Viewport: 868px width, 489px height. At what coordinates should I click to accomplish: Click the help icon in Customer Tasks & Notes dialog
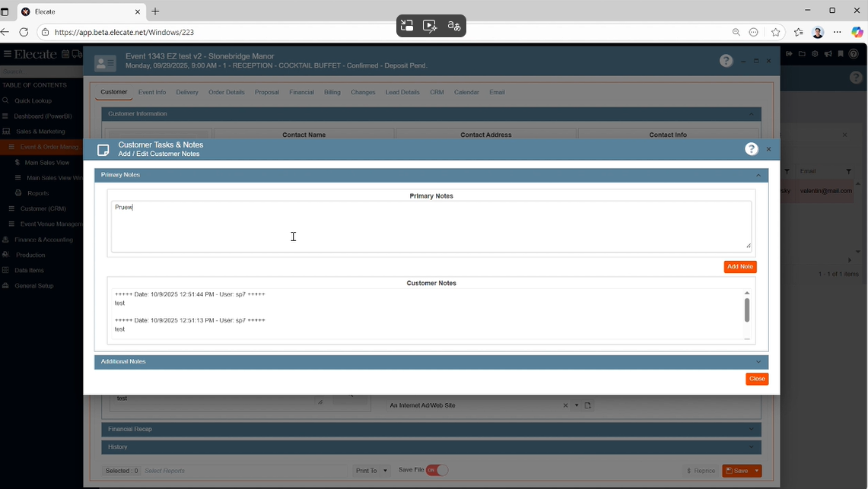click(x=751, y=149)
